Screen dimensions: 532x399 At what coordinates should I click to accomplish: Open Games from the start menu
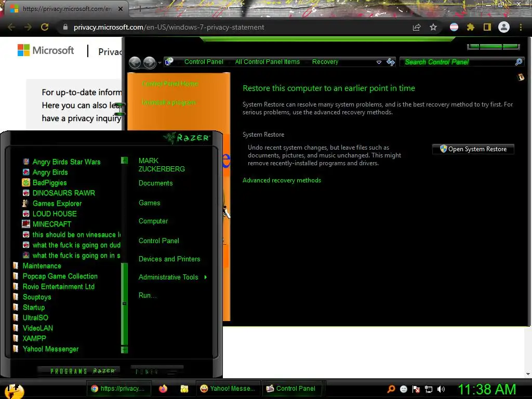pos(149,203)
